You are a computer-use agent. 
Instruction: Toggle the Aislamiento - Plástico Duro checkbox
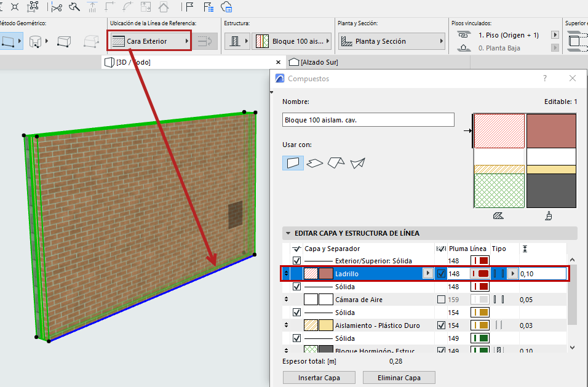click(x=442, y=325)
